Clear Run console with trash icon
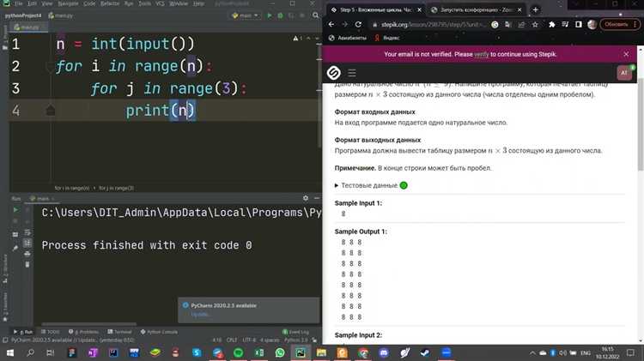This screenshot has width=644, height=361. point(27,265)
